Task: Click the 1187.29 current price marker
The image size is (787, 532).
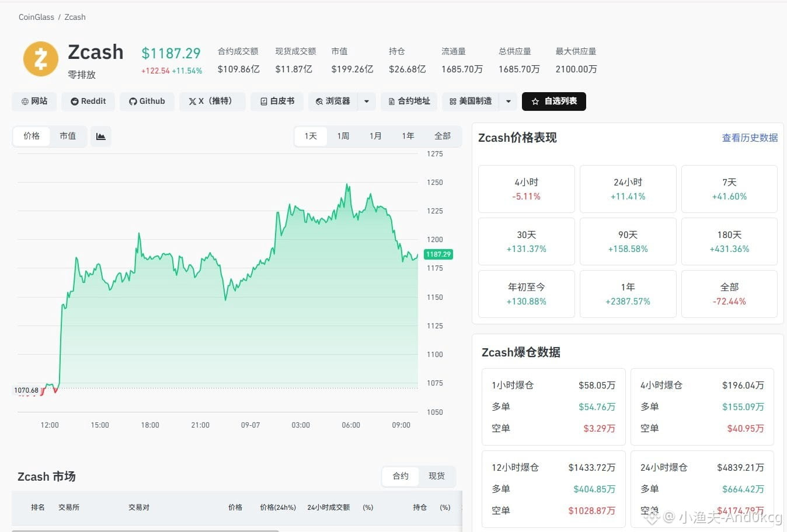Action: 438,254
